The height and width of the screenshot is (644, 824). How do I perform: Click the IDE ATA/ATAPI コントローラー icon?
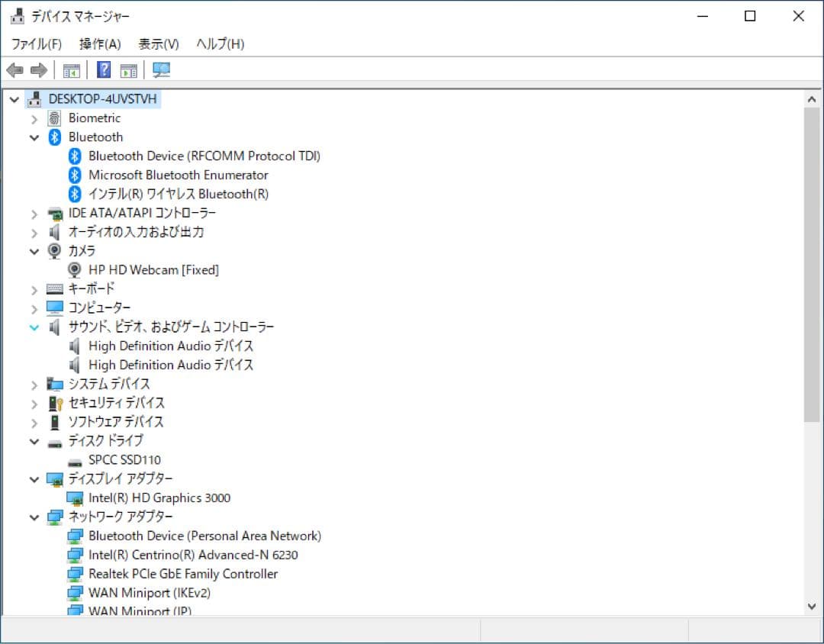point(55,214)
